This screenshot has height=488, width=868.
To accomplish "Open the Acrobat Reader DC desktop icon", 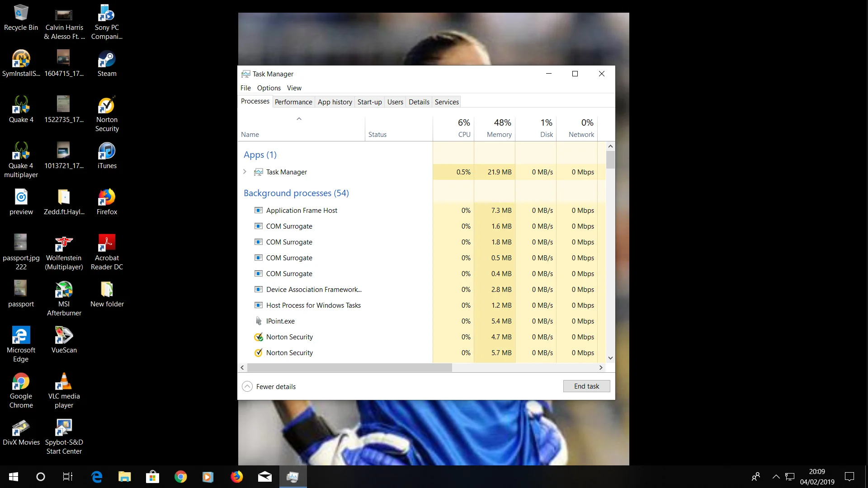I will coord(107,253).
